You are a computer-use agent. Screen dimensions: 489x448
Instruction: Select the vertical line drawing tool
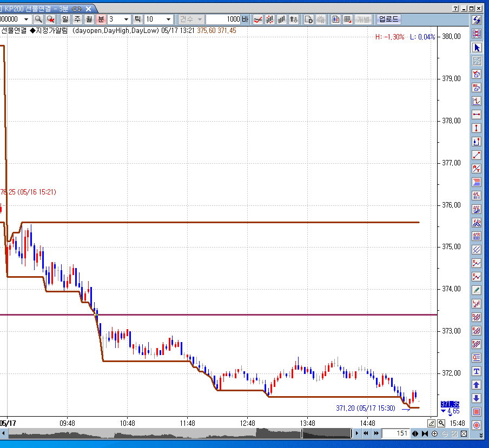(x=477, y=128)
